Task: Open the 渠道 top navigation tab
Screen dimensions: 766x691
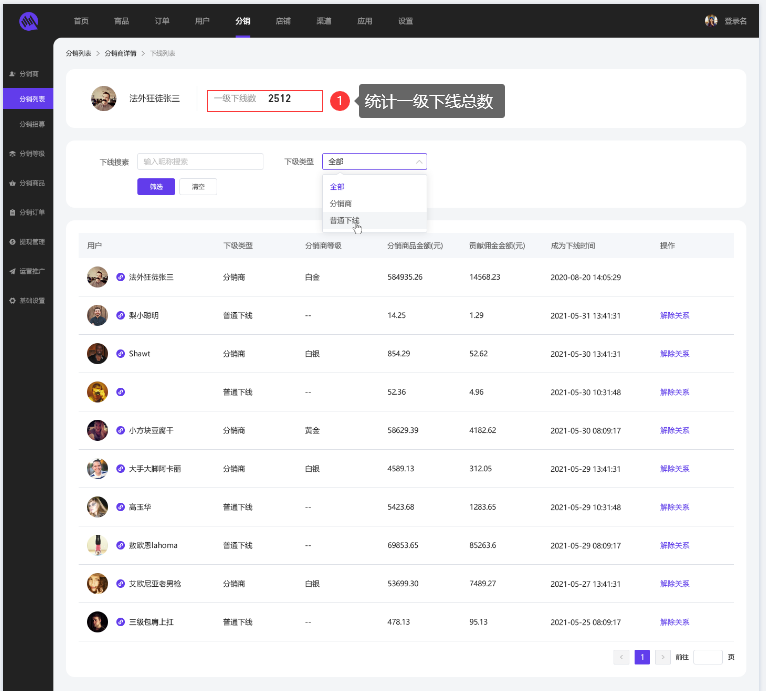Action: [323, 21]
